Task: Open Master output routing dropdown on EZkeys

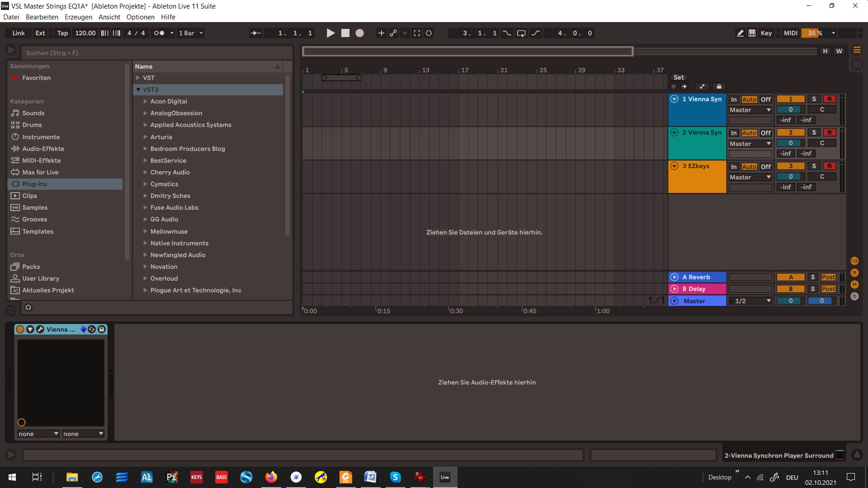Action: (750, 177)
